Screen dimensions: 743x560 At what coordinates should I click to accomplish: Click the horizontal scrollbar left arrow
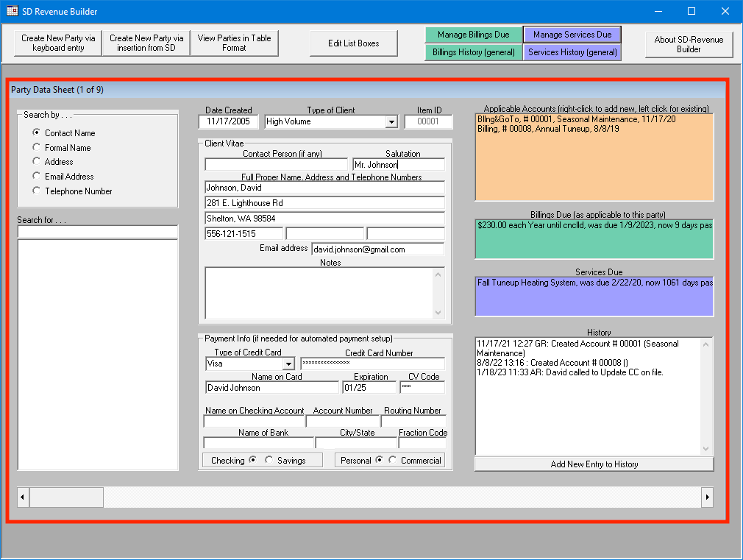coord(24,497)
